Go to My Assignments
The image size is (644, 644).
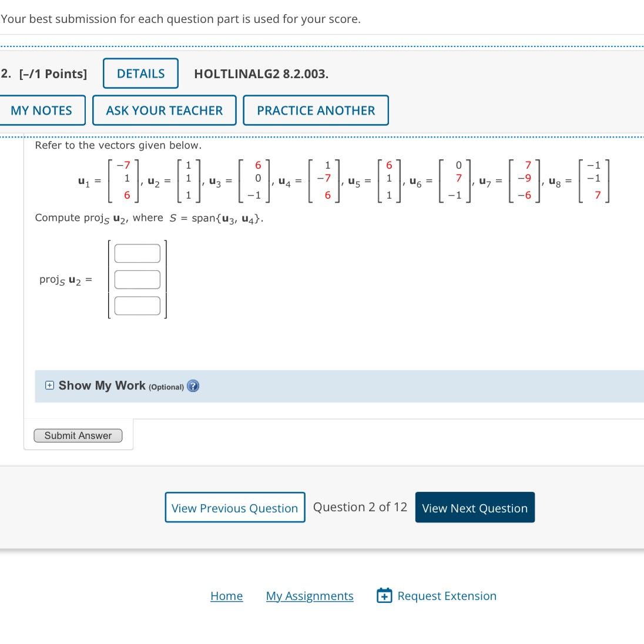pos(310,596)
